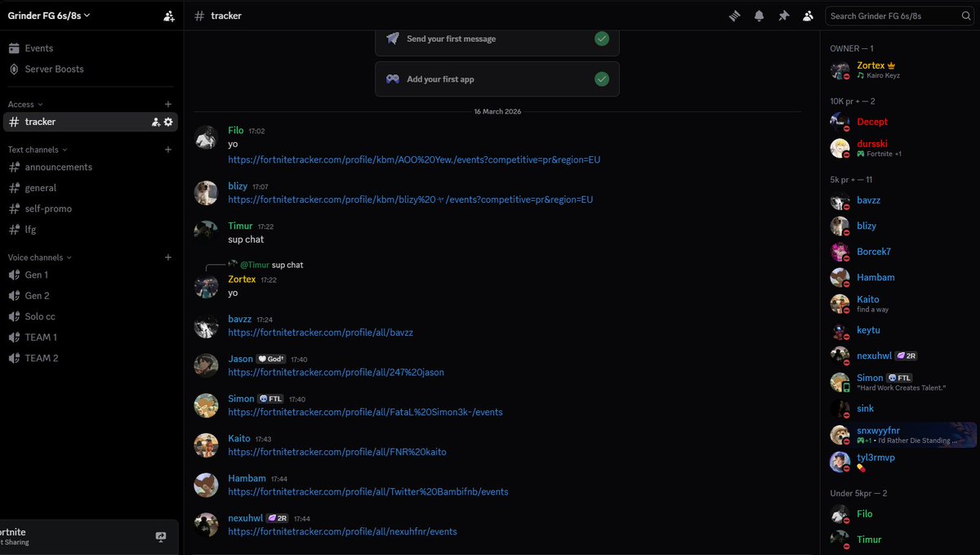Viewport: 980px width, 555px height.
Task: Open the Grinder FG 6s/8s server dropdown
Action: point(49,16)
